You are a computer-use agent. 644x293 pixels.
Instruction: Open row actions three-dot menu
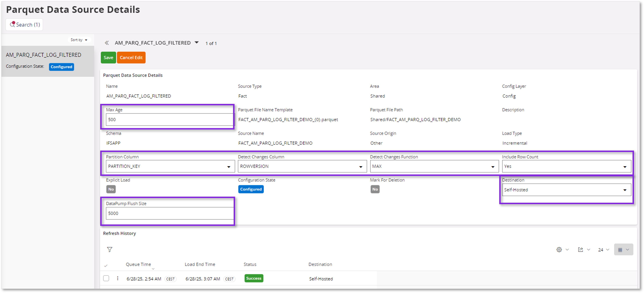117,278
